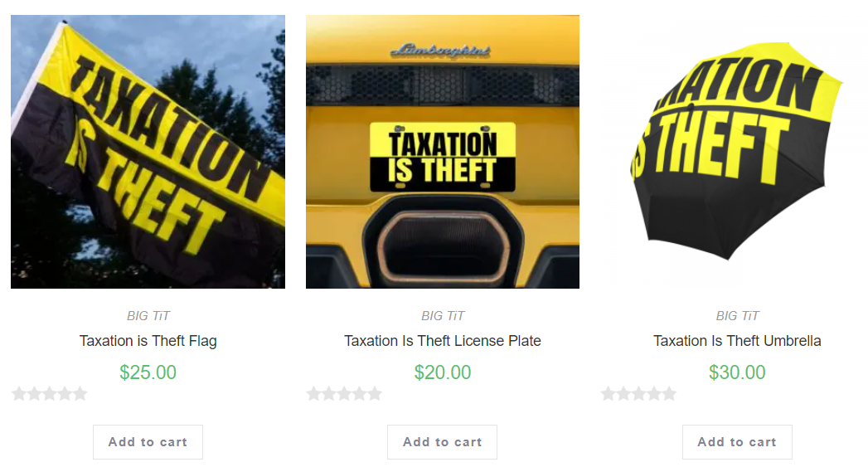Add the Umbrella to cart
The image size is (868, 467).
[x=737, y=442]
